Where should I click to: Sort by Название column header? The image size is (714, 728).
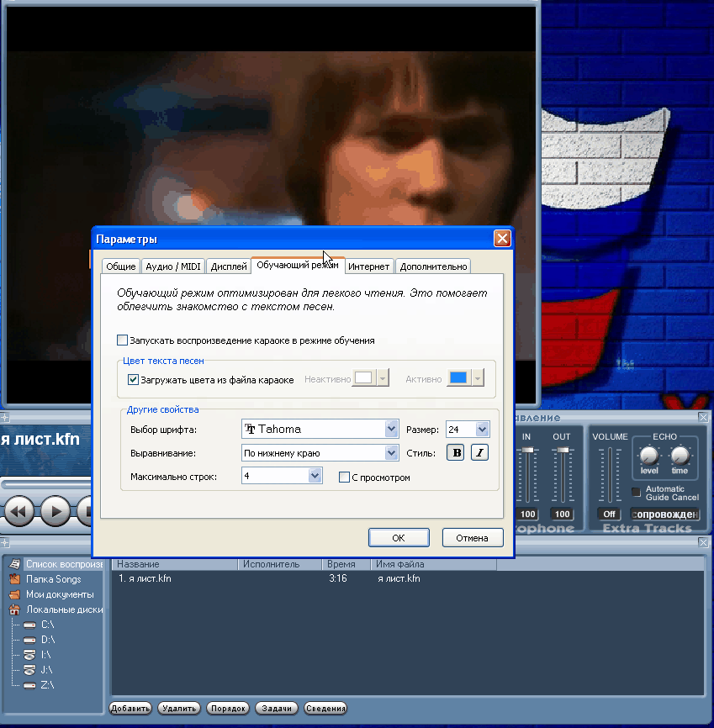tap(175, 564)
